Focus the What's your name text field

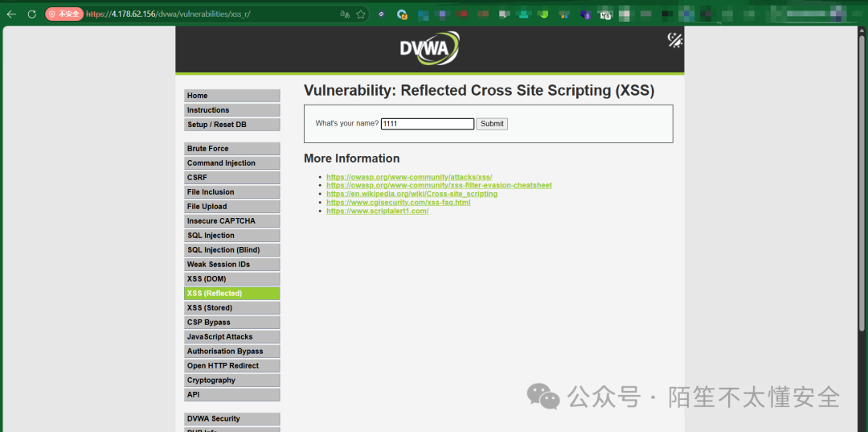coord(428,124)
